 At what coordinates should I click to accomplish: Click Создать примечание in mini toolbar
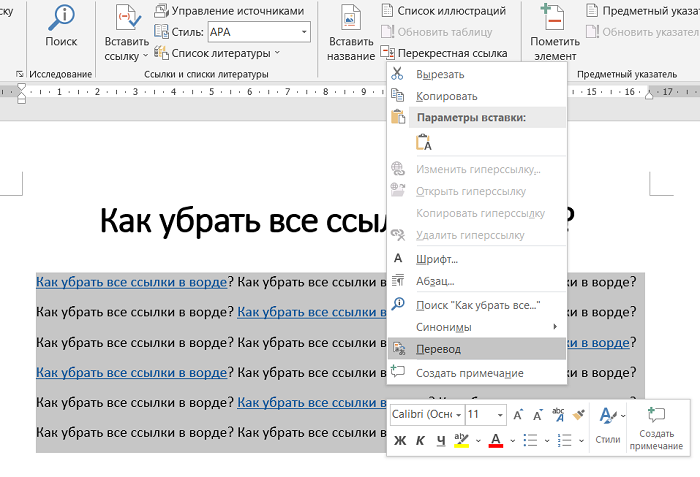656,428
